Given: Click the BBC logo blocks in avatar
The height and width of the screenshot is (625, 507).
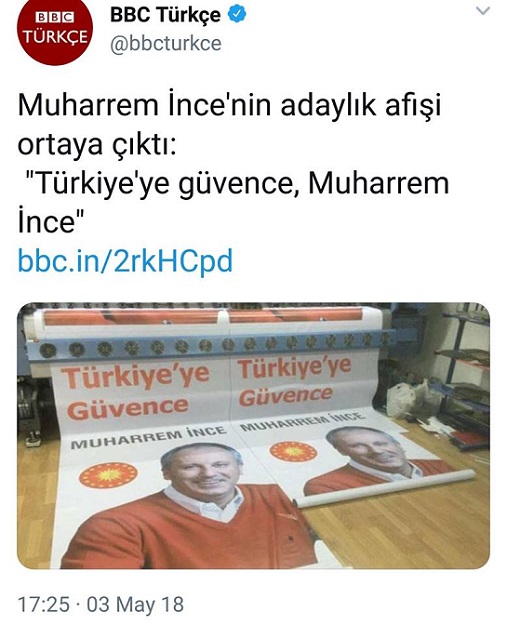Looking at the screenshot, I should [x=55, y=17].
